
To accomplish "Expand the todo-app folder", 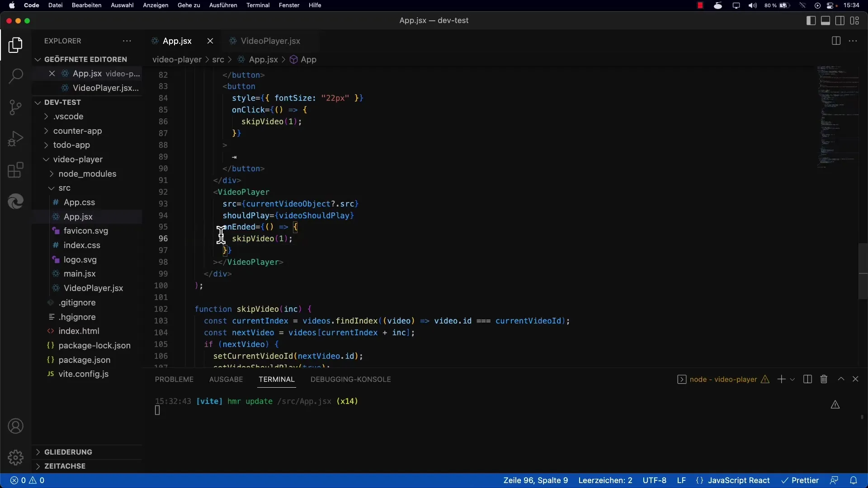I will [71, 145].
